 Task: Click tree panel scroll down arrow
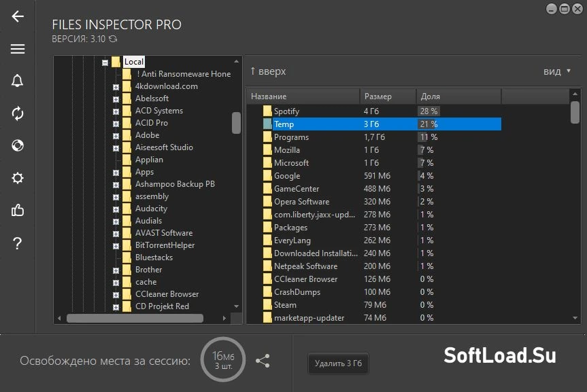tap(236, 306)
